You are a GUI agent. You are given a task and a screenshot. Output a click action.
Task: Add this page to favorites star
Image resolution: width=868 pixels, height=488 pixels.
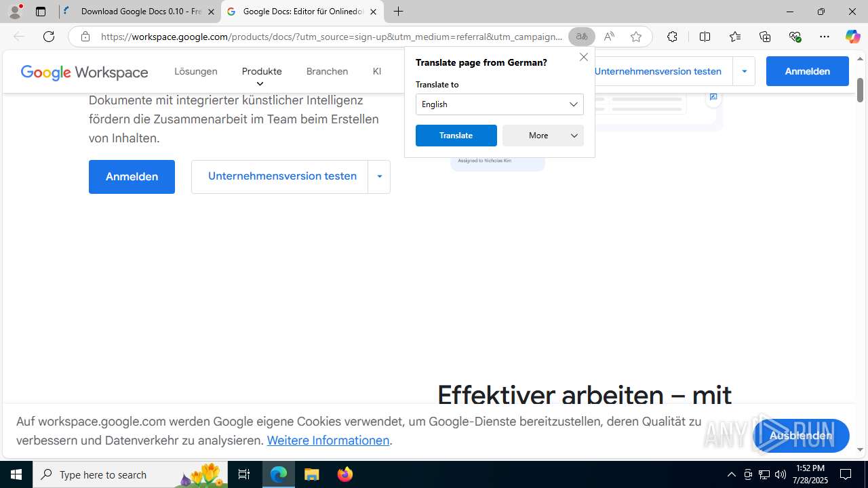click(x=636, y=37)
